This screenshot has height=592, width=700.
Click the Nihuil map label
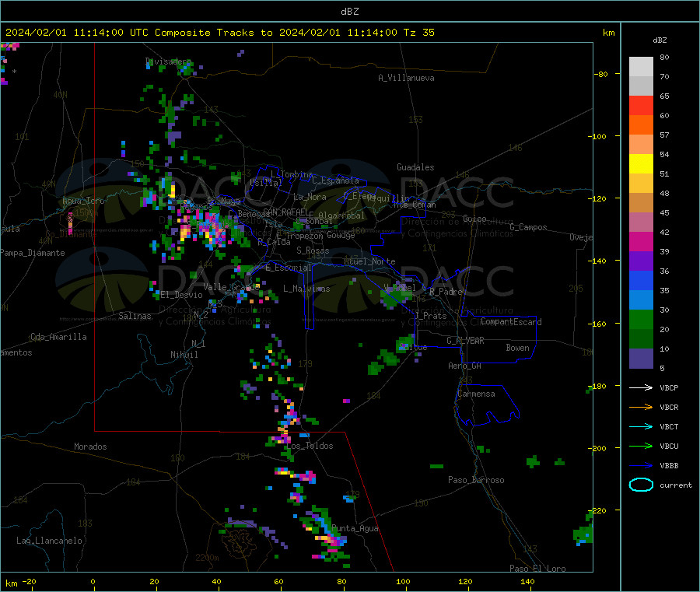184,355
